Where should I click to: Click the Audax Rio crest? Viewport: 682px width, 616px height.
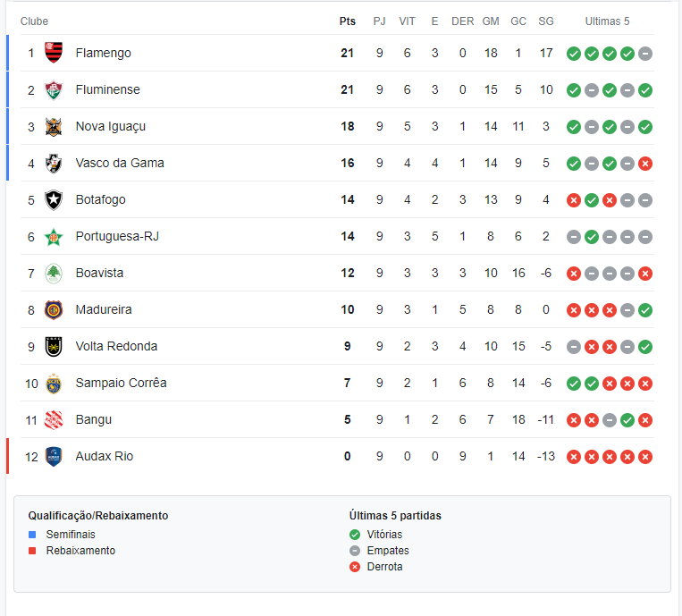(x=54, y=456)
